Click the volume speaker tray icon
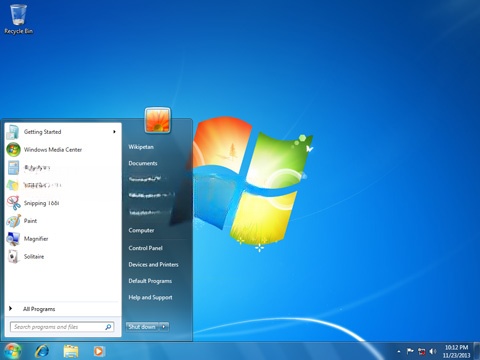This screenshot has width=480, height=360. coord(433,351)
